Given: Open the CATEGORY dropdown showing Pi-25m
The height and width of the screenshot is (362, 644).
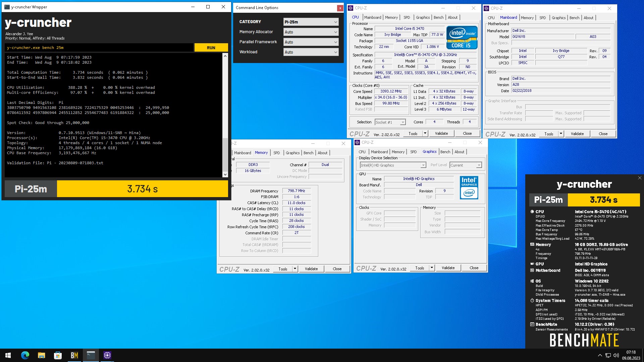Looking at the screenshot, I should pos(311,22).
